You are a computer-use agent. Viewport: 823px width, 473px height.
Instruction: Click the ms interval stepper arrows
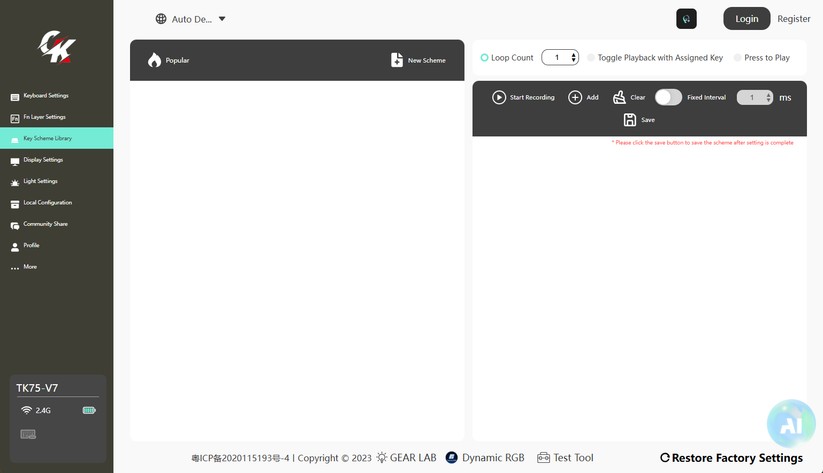pos(768,98)
